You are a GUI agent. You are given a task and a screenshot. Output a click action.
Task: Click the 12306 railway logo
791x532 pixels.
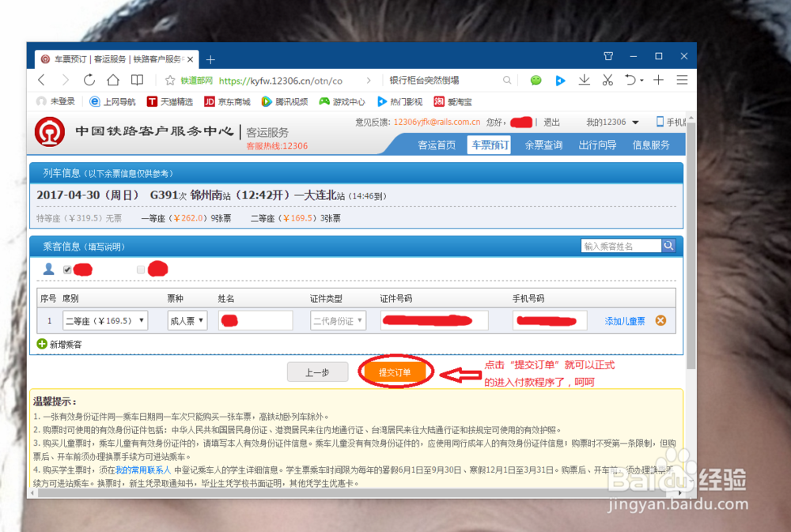49,132
